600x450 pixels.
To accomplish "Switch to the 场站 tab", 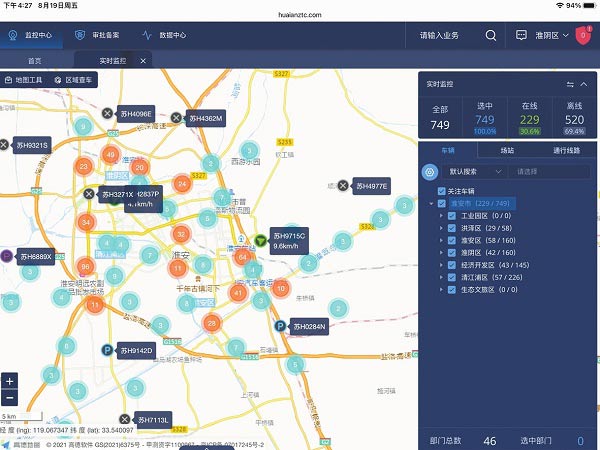I will pyautogui.click(x=507, y=150).
